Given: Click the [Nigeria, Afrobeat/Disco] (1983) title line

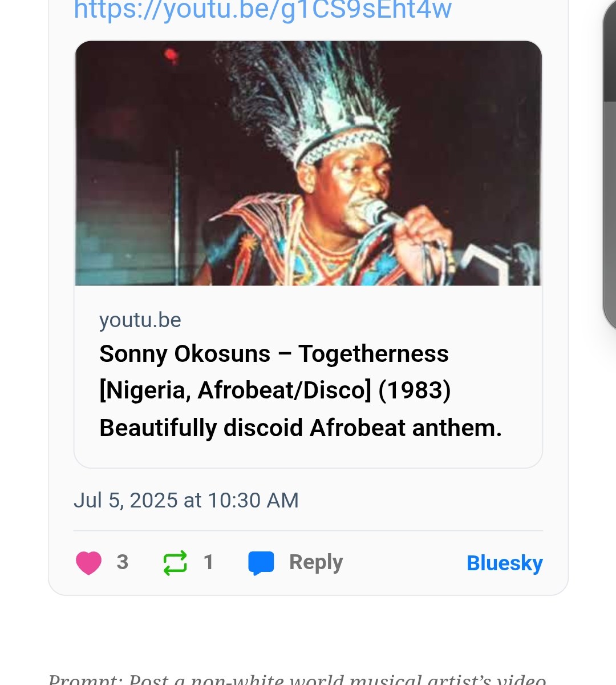Looking at the screenshot, I should tap(275, 391).
